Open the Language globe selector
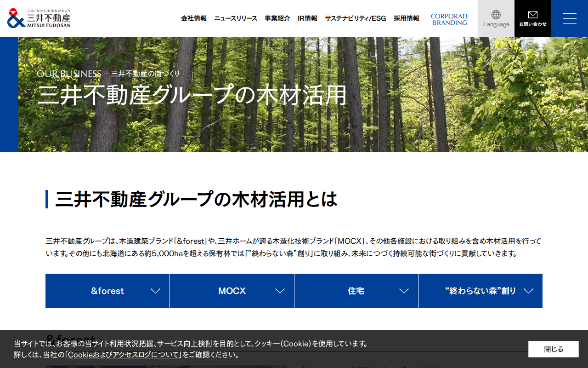The width and height of the screenshot is (588, 368). point(496,18)
